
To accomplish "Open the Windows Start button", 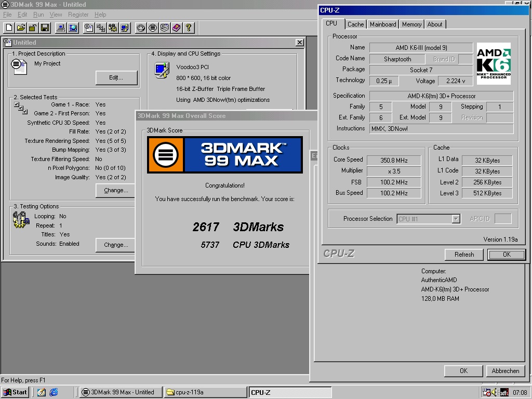I will click(x=15, y=392).
